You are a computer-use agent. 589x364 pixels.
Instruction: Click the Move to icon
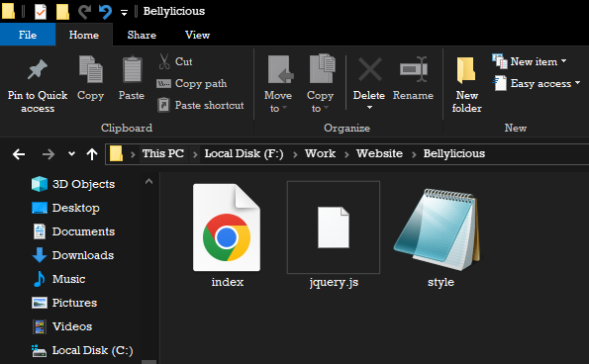(280, 69)
